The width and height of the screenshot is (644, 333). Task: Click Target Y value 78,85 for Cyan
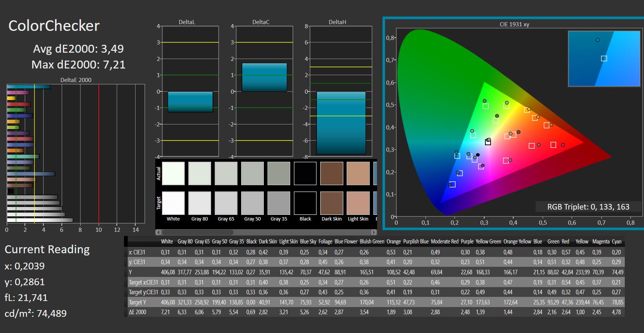click(x=617, y=302)
